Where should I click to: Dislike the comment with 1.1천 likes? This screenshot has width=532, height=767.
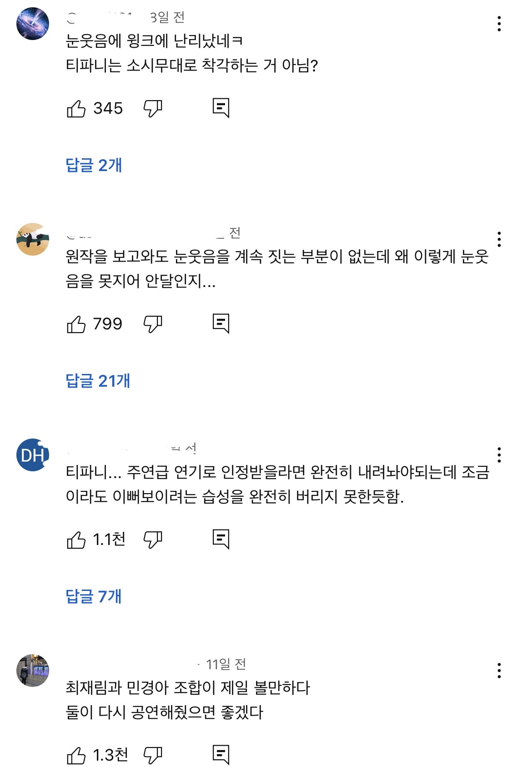[153, 540]
